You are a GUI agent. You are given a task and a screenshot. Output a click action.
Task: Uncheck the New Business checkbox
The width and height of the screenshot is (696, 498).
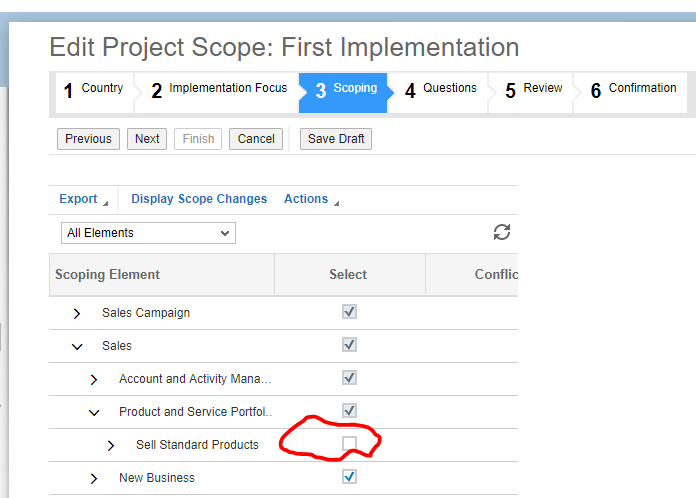tap(349, 477)
